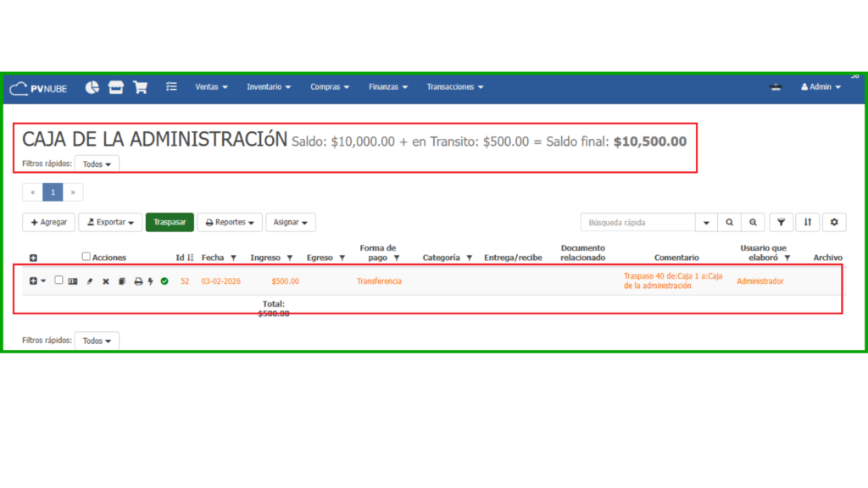Delete row 52 with the X icon
This screenshot has width=868, height=488.
pyautogui.click(x=106, y=281)
